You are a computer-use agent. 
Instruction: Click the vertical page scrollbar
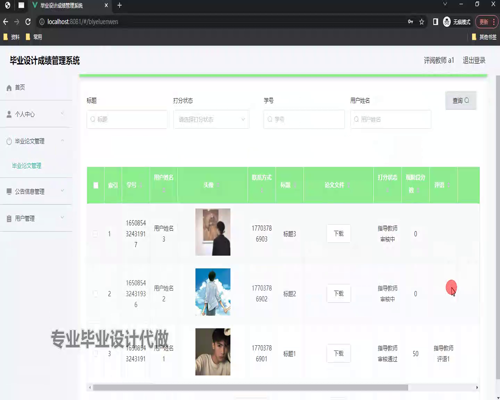[x=497, y=227]
